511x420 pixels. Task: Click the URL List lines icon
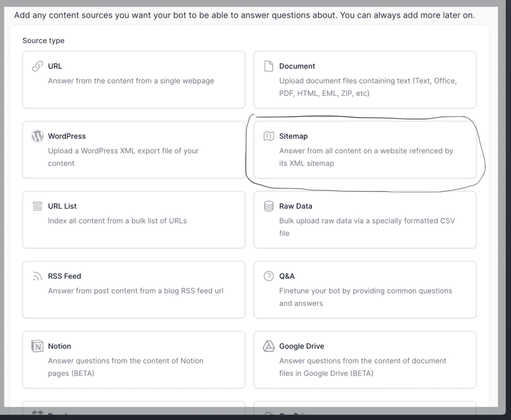pyautogui.click(x=37, y=206)
